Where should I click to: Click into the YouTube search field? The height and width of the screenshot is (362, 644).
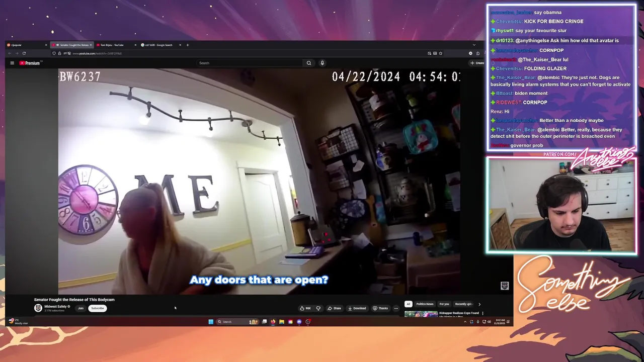coord(250,63)
